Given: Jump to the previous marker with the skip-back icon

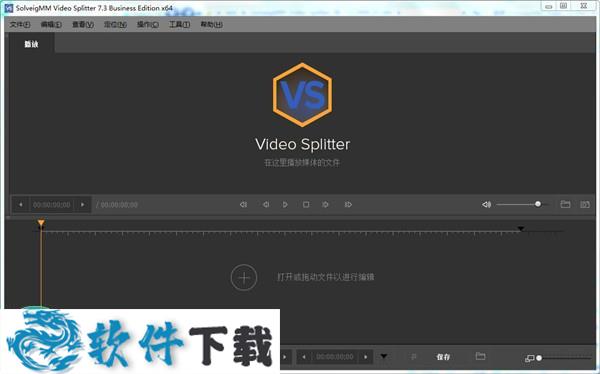Looking at the screenshot, I should 243,205.
